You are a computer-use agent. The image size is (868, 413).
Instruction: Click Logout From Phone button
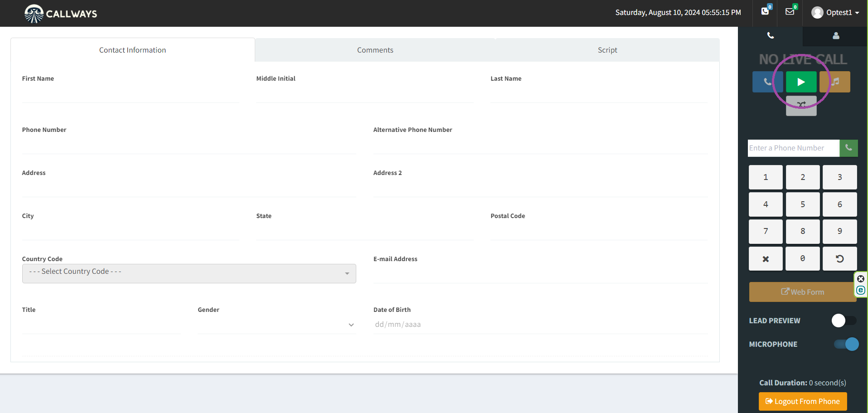coord(803,401)
